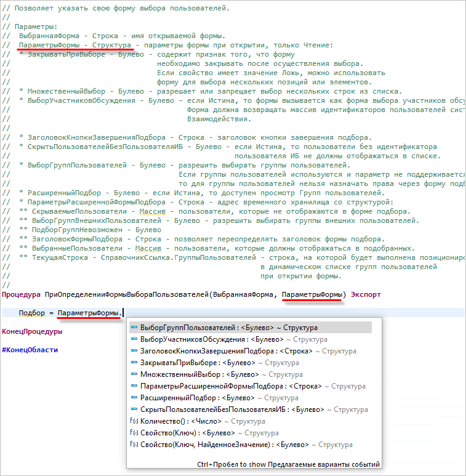Image resolution: width=466 pixels, height=476 pixels.
Task: Click the function icon beside Количество()
Action: coord(134,422)
